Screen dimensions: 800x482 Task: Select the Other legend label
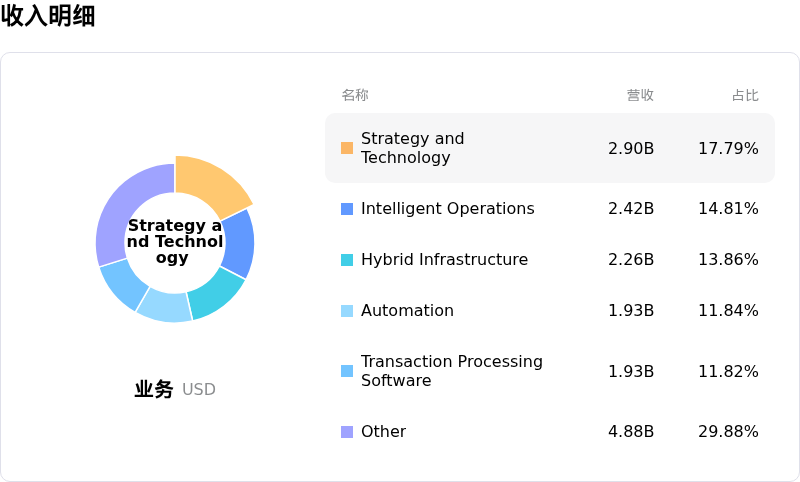pyautogui.click(x=383, y=432)
